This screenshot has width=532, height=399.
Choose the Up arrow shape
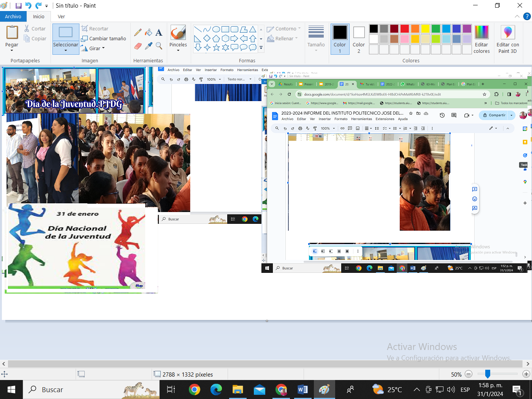[253, 38]
